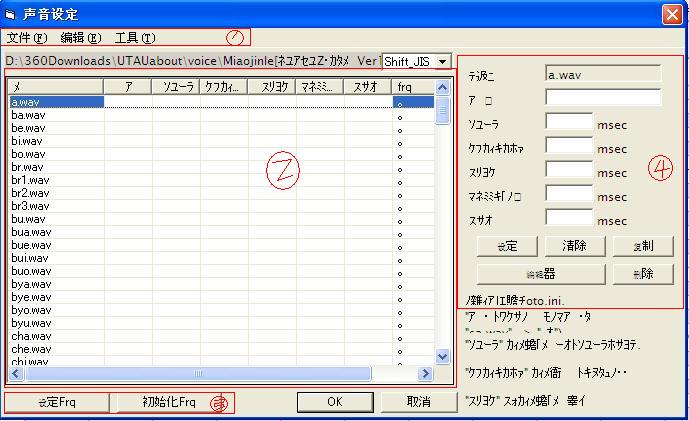Click the 制 copy button beside 清除
689x421 pixels.
(x=643, y=246)
